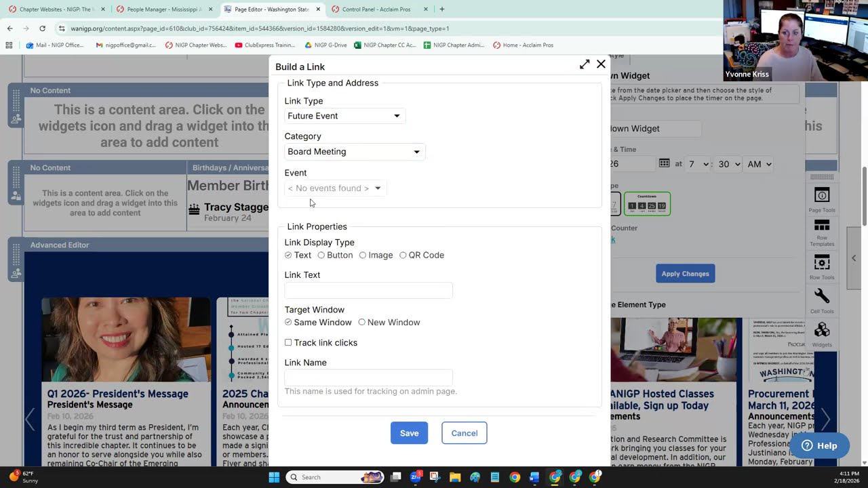Open nigpoffice@gmail bookmark
Image resolution: width=868 pixels, height=488 pixels.
click(x=126, y=45)
